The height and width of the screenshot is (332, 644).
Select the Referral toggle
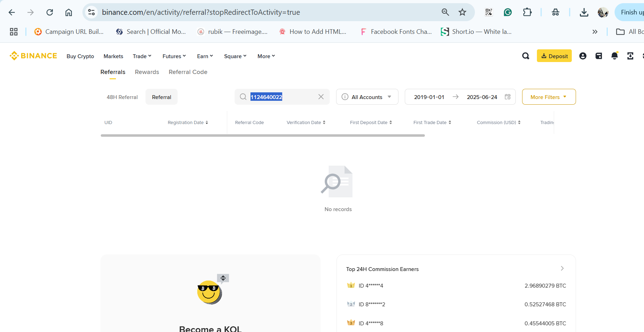tap(161, 97)
